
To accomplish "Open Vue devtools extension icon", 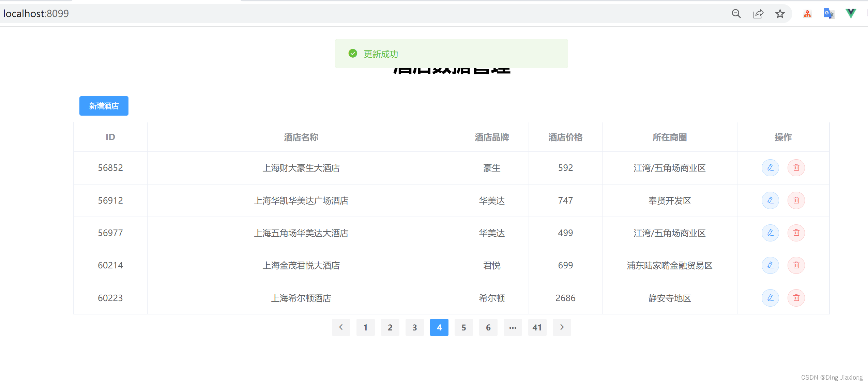I will [x=851, y=14].
